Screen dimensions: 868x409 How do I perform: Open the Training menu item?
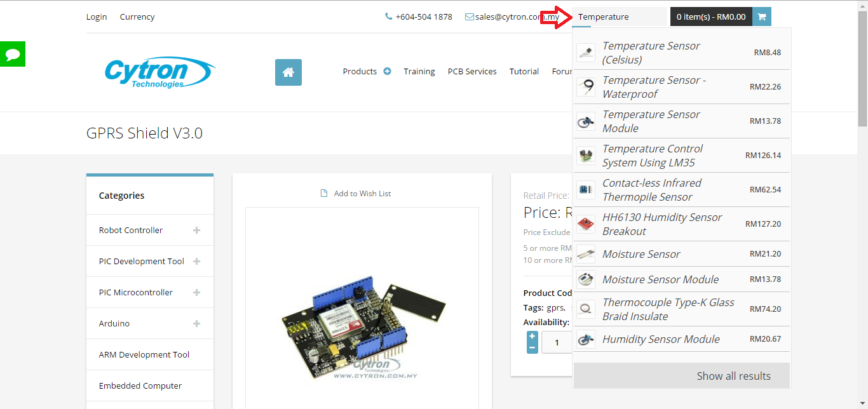click(x=419, y=72)
